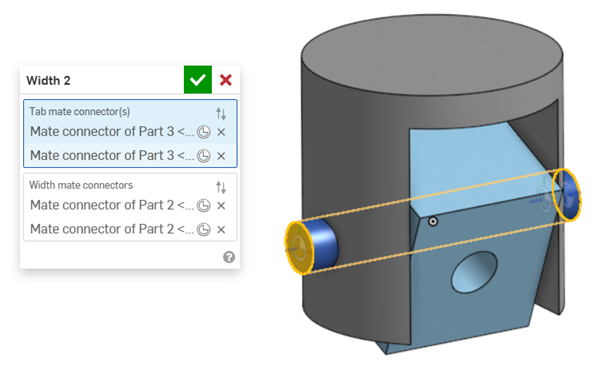This screenshot has width=594, height=371.
Task: Cancel the Width 2 dialog with red X
Action: 226,80
